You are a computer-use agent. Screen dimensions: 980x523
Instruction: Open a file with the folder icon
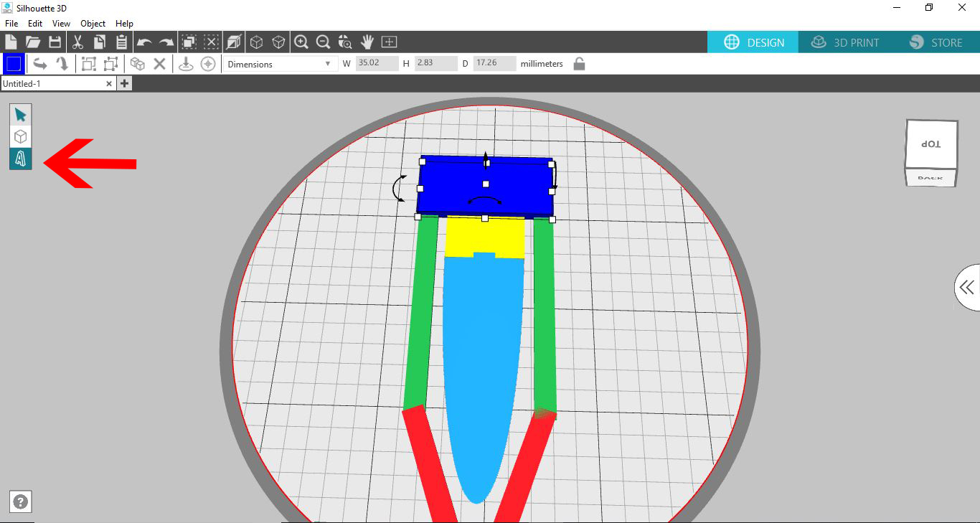[33, 42]
